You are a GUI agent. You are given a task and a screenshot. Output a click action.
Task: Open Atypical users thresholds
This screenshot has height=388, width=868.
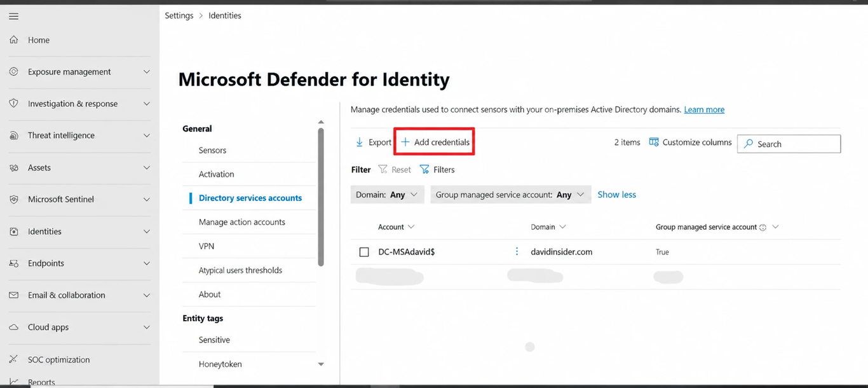(240, 270)
